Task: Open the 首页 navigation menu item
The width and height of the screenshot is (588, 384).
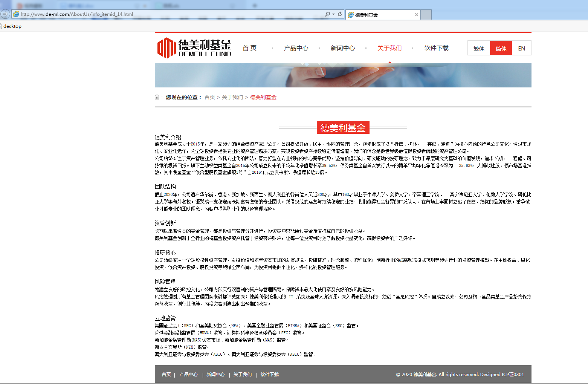Action: 249,48
